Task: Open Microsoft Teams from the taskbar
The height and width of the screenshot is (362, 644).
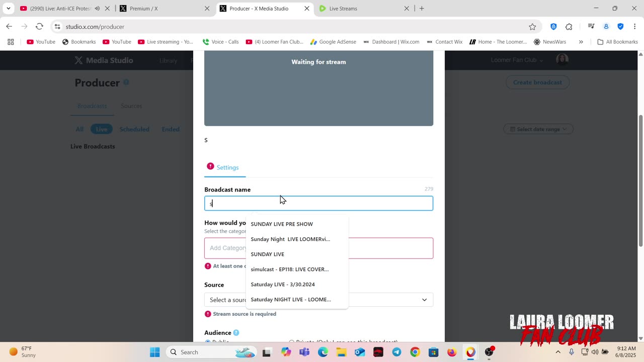Action: [304, 352]
